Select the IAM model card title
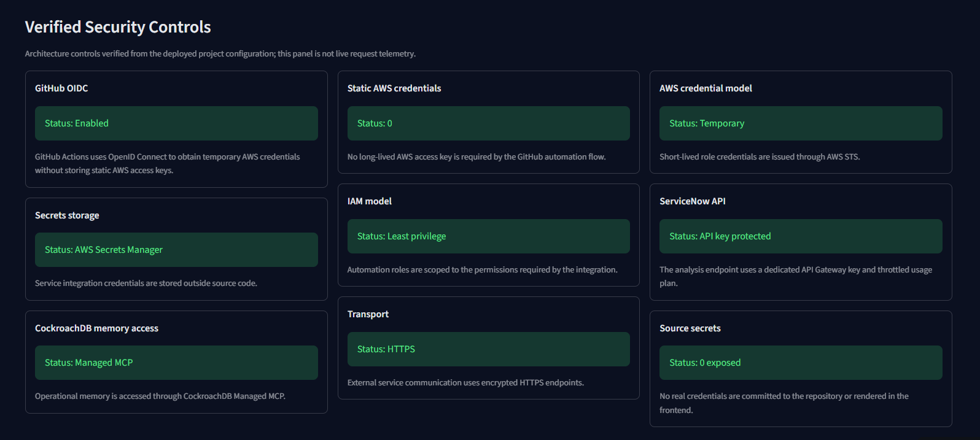The image size is (980, 440). (370, 201)
